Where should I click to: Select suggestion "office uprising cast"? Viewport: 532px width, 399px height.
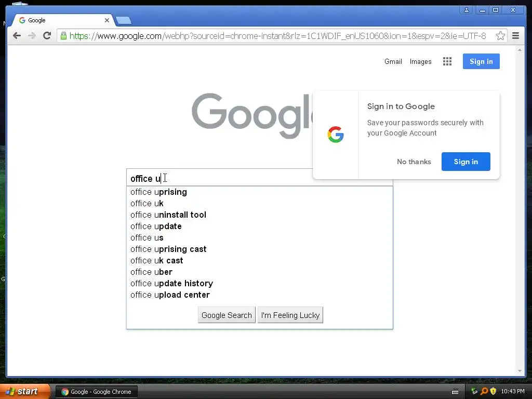coord(260,249)
